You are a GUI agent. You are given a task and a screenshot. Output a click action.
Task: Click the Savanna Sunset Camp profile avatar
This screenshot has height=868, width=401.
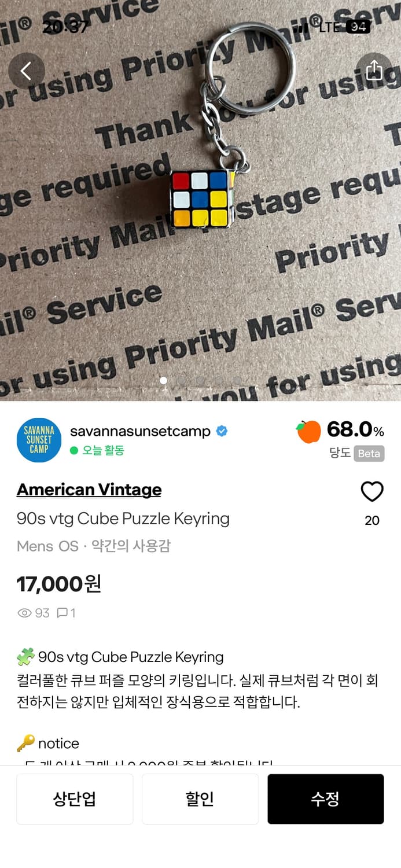pyautogui.click(x=39, y=440)
